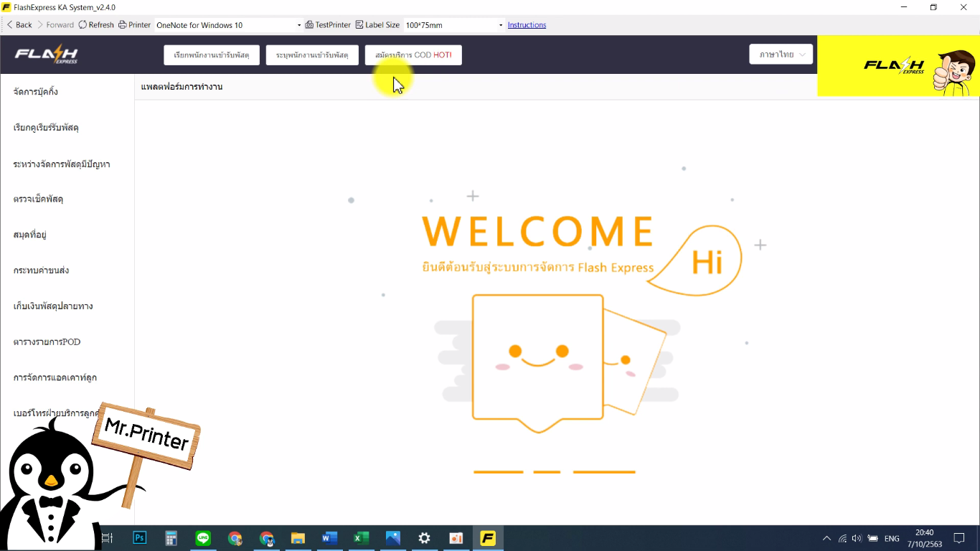Click สมัครบริการ COD HOT! button
Viewport: 980px width, 551px height.
coord(413,55)
